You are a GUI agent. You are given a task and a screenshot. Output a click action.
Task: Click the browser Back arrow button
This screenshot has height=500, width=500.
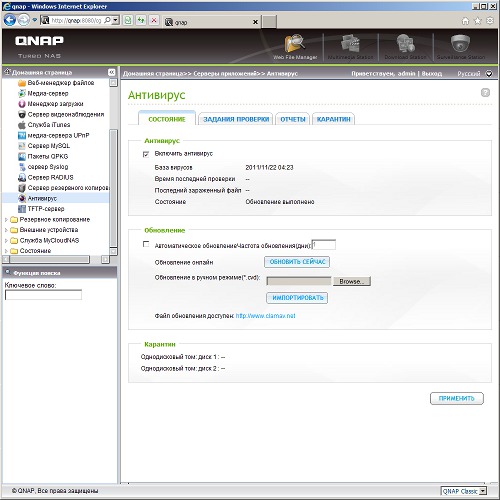[9, 20]
